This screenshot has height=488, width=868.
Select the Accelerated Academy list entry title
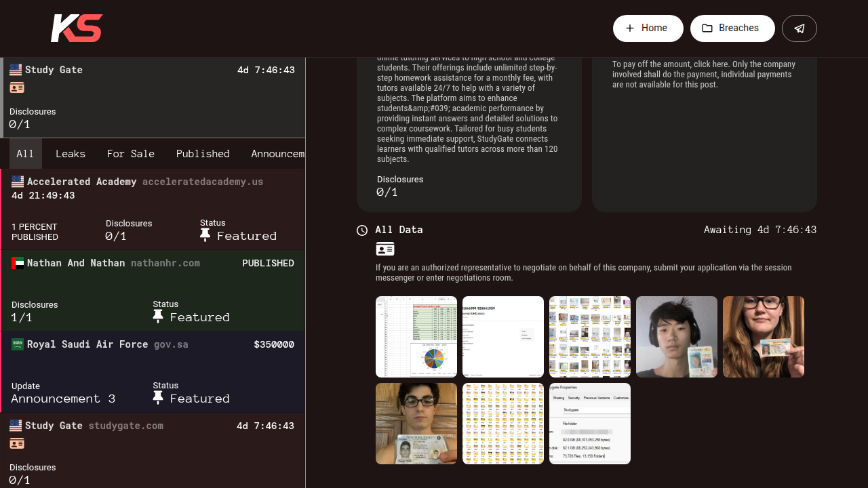(x=82, y=182)
